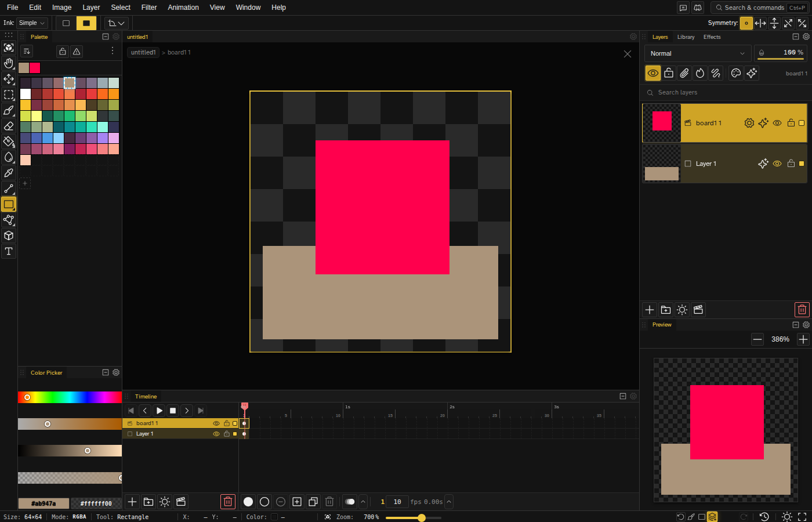The width and height of the screenshot is (812, 522).
Task: Toggle Layer 1 visibility in the timeline
Action: pyautogui.click(x=216, y=434)
